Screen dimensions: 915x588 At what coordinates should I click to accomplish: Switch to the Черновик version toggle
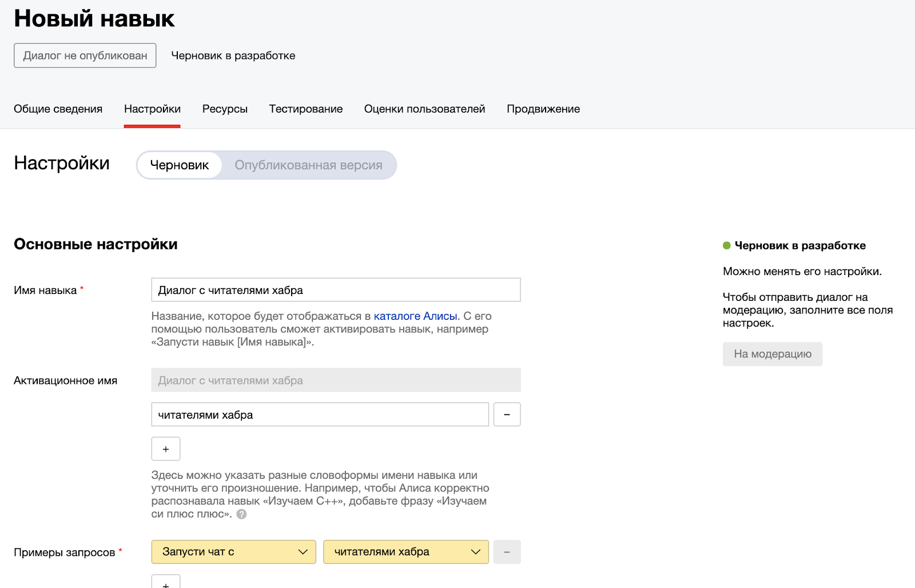pyautogui.click(x=180, y=165)
